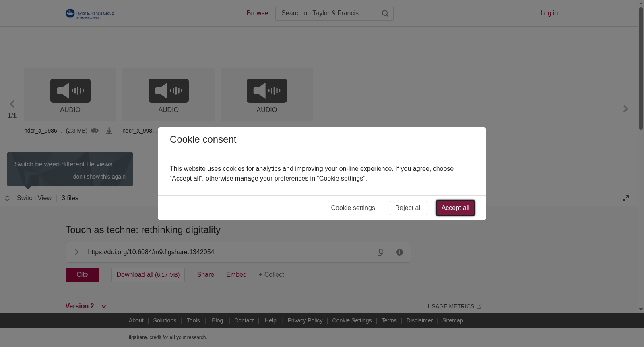This screenshot has height=347, width=644.
Task: Go to previous files page arrow
Action: point(12,104)
